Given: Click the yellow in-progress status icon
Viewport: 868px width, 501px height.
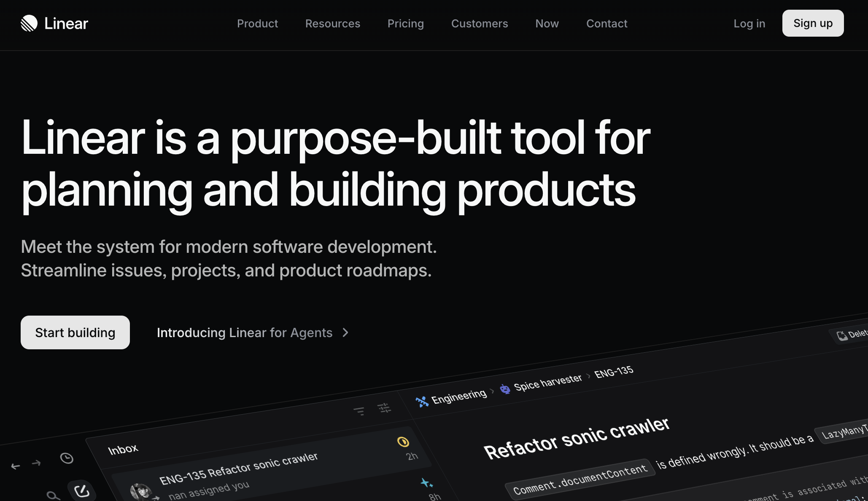Looking at the screenshot, I should pos(403,442).
